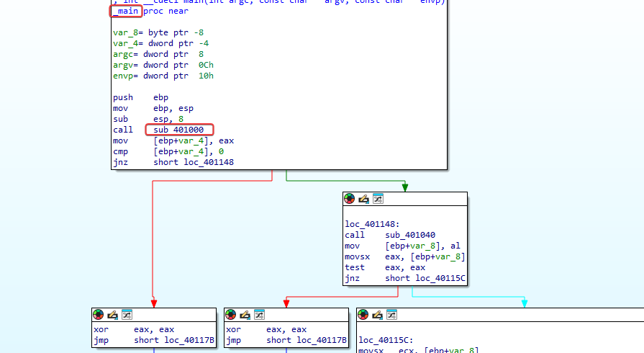Click the pencil icon on the middle xor block
This screenshot has height=353, width=644.
click(x=245, y=315)
